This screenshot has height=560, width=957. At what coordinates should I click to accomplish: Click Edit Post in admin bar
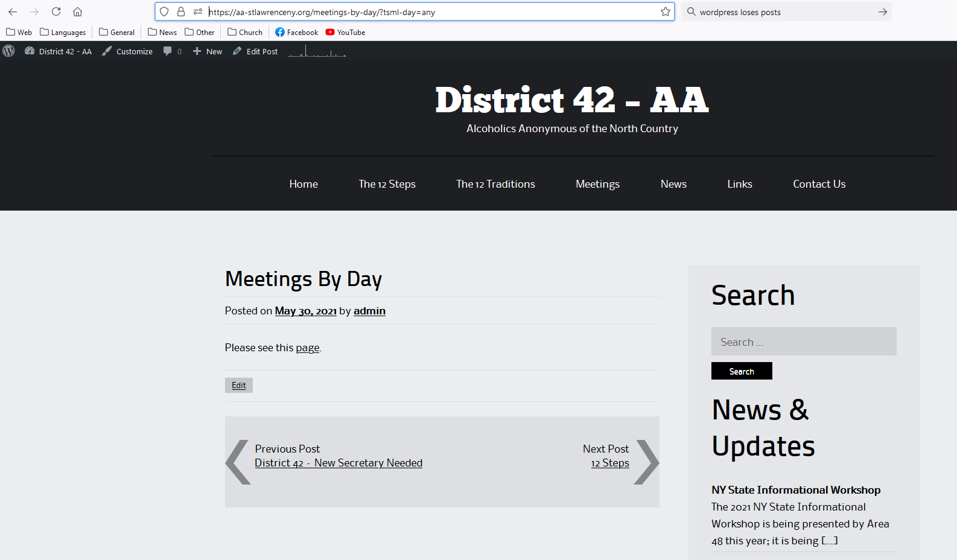(x=255, y=51)
